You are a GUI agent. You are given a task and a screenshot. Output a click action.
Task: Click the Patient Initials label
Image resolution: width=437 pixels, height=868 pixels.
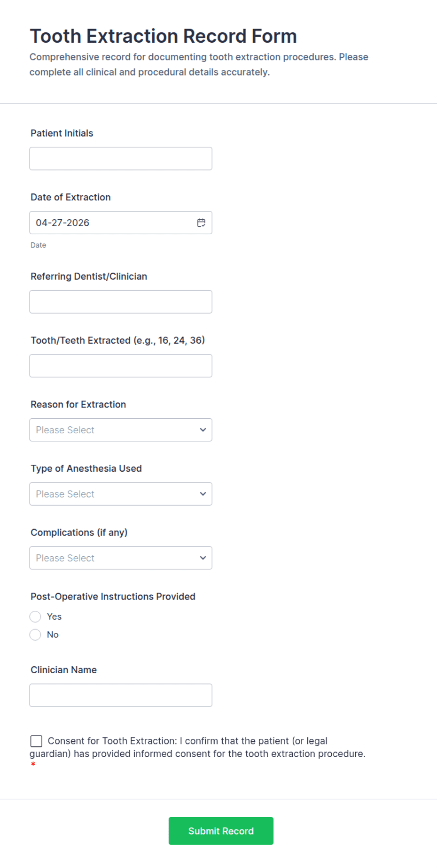(62, 133)
